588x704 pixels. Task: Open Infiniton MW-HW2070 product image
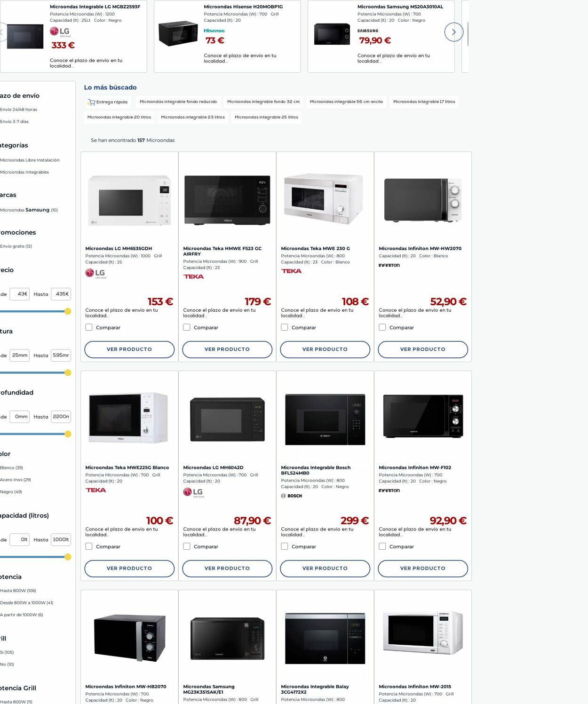tap(423, 200)
